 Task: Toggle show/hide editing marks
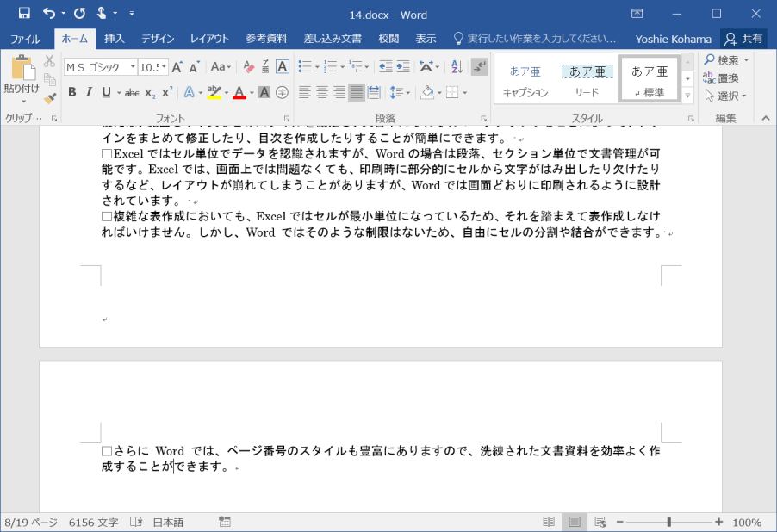tap(480, 66)
